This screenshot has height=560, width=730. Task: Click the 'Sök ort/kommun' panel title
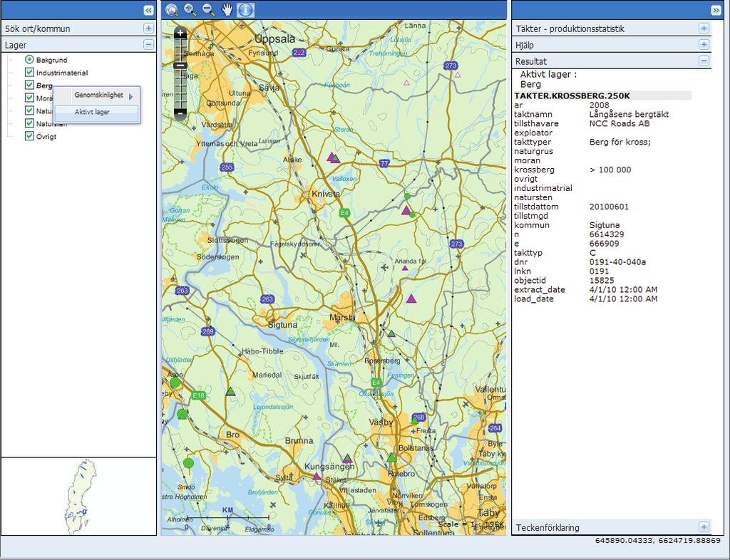(37, 28)
